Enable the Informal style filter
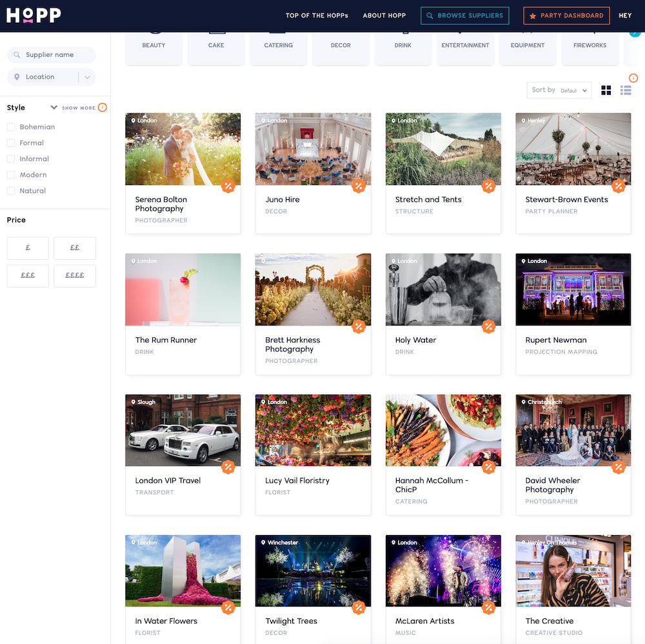The height and width of the screenshot is (644, 645). pos(11,159)
